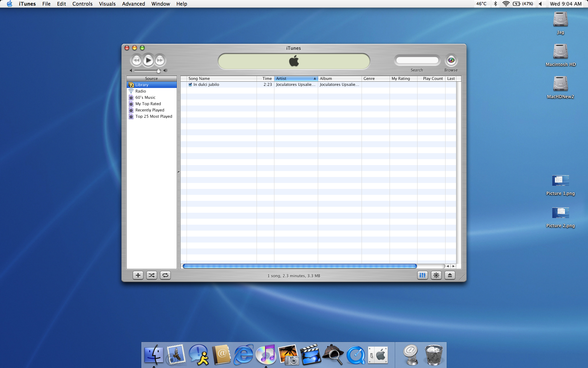The image size is (588, 368).
Task: Click the rewind (previous track) button
Action: pos(136,60)
